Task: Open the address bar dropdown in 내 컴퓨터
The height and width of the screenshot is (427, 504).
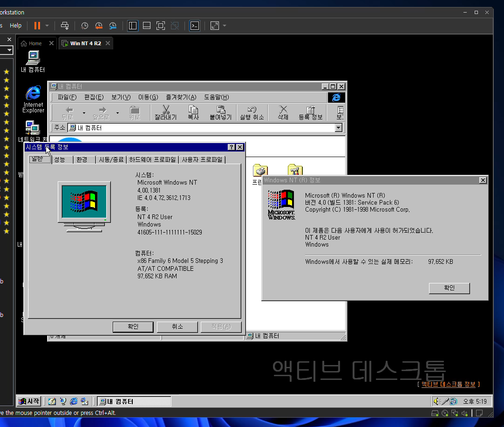Action: [339, 128]
